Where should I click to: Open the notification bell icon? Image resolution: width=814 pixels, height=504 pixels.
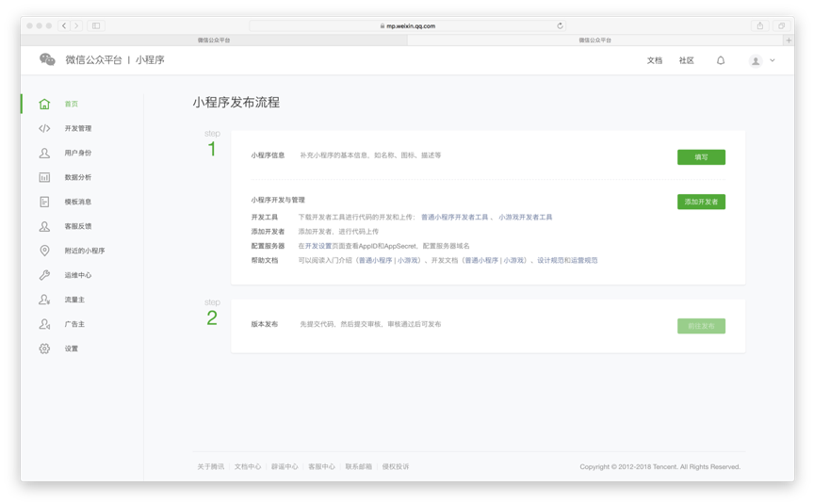coord(721,60)
